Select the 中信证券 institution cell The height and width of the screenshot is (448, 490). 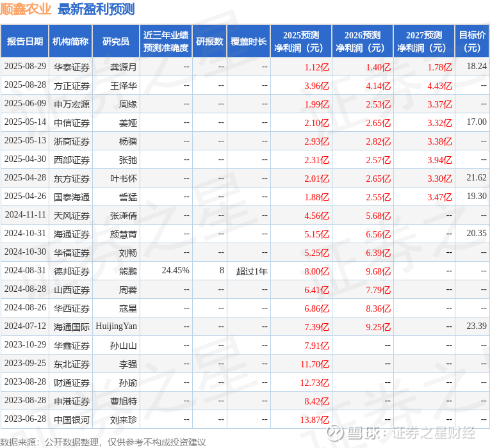click(x=72, y=123)
